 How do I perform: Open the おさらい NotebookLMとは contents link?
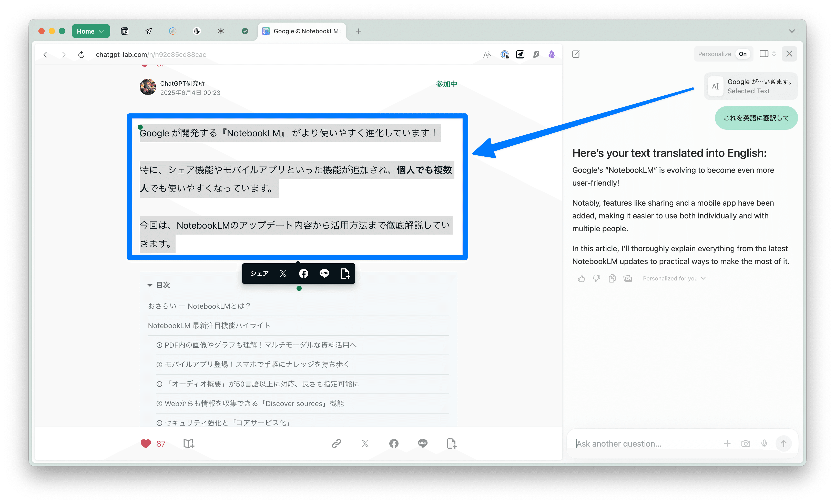pyautogui.click(x=199, y=306)
